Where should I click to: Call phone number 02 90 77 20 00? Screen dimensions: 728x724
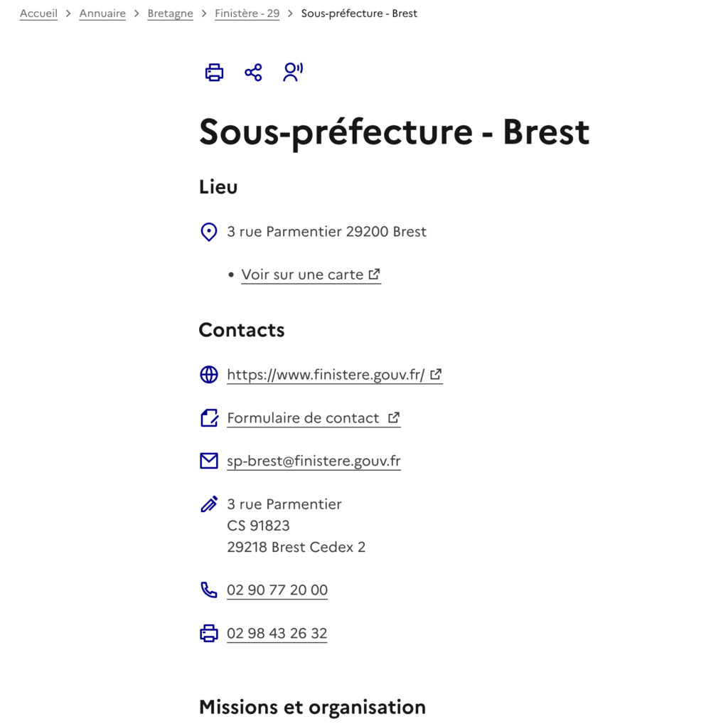tap(277, 590)
